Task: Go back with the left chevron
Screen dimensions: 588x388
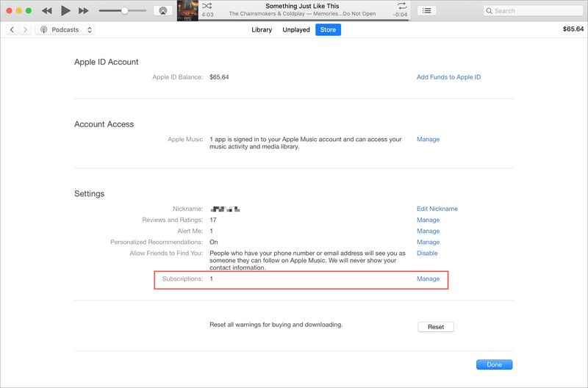Action: (x=12, y=29)
